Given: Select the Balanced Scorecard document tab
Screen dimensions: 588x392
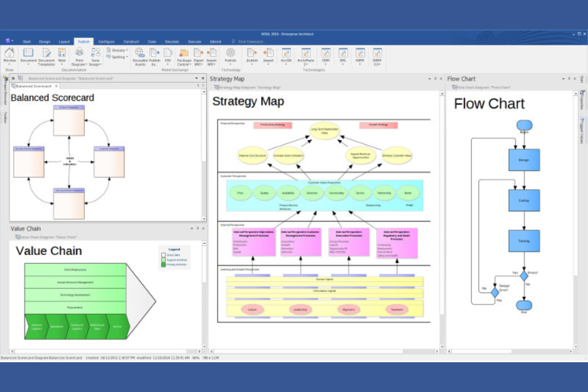Looking at the screenshot, I should [34, 86].
